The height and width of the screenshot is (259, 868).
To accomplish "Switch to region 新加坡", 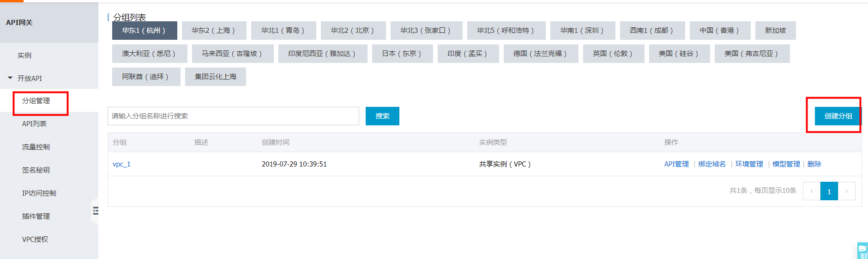I will [x=776, y=31].
